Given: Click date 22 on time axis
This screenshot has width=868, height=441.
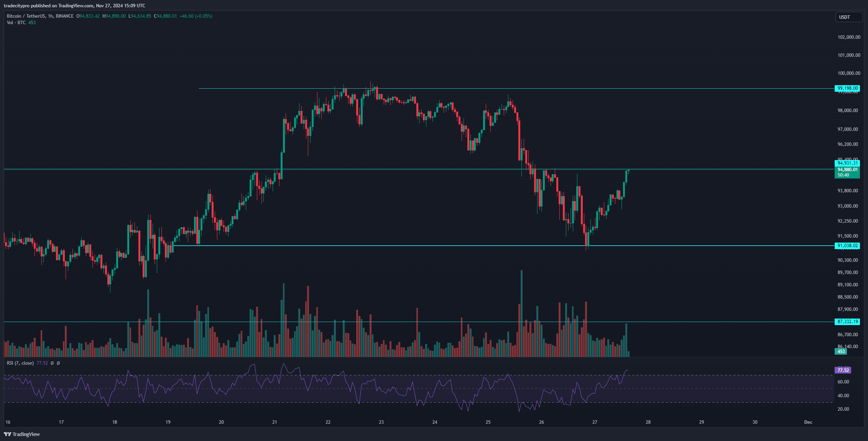Looking at the screenshot, I should pyautogui.click(x=328, y=422).
